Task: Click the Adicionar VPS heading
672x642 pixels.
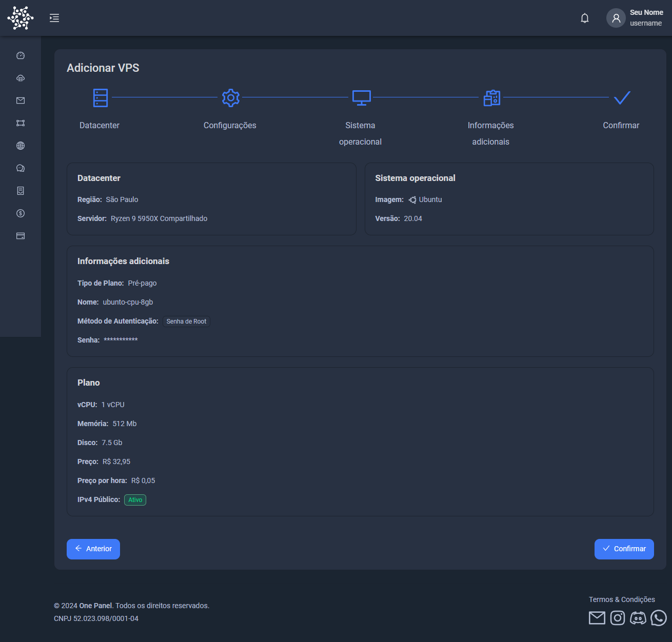Action: coord(103,68)
